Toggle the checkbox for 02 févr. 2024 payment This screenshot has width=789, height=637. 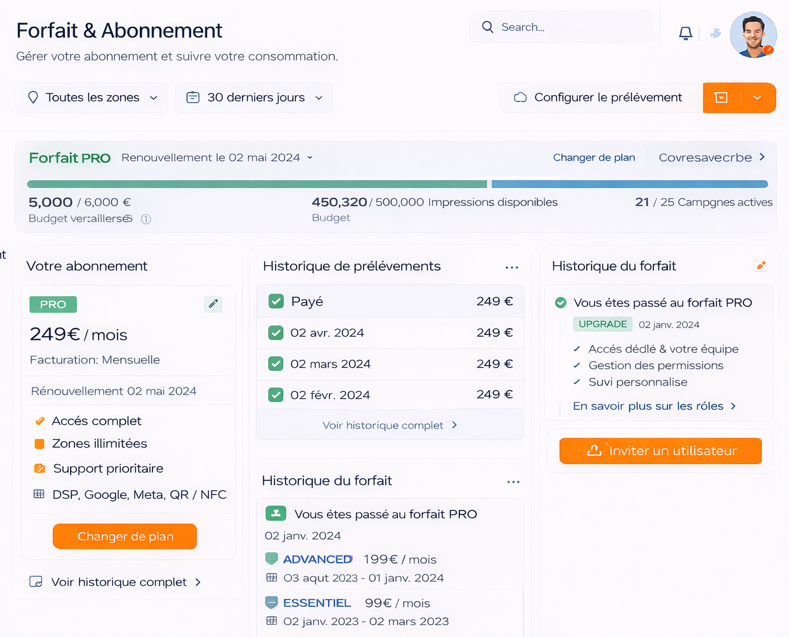276,395
